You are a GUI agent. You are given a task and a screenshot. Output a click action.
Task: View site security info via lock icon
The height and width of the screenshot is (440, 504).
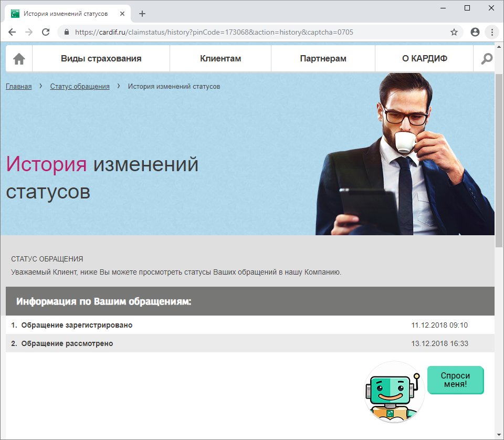(67, 32)
